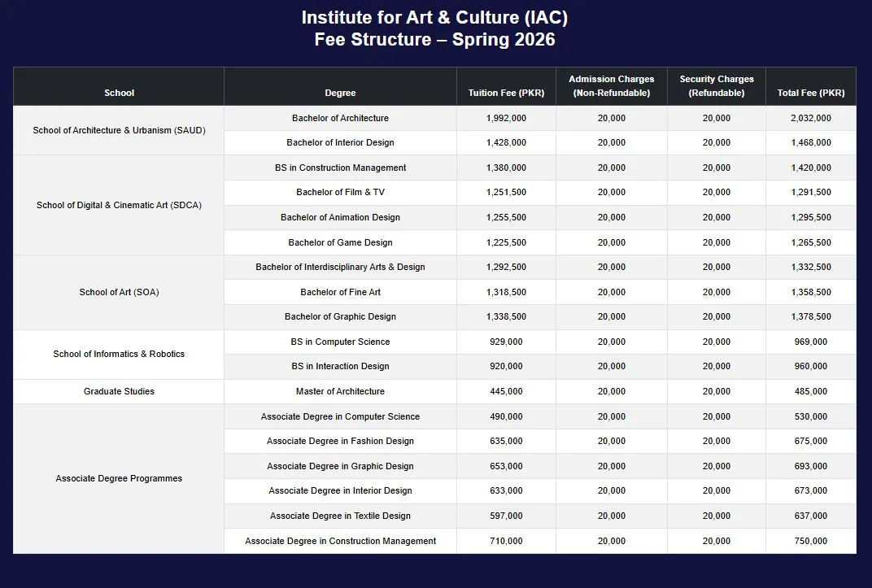Select total fee value 1,468,000

click(x=811, y=142)
